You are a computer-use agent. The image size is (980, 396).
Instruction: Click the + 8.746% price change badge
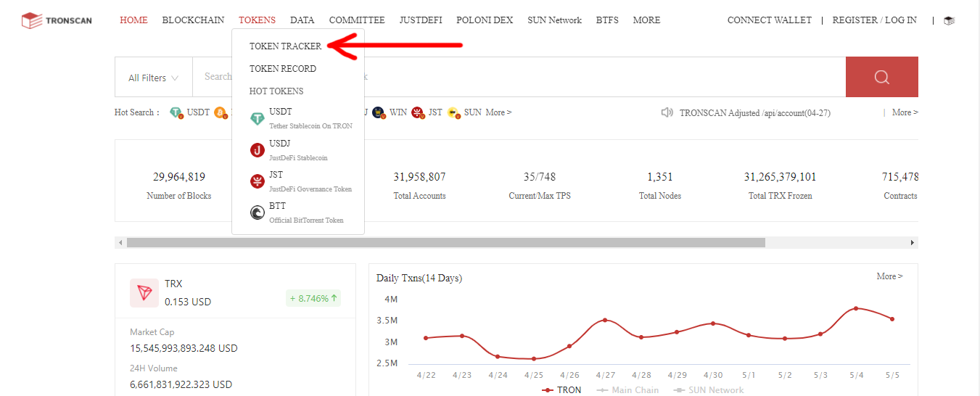click(313, 298)
